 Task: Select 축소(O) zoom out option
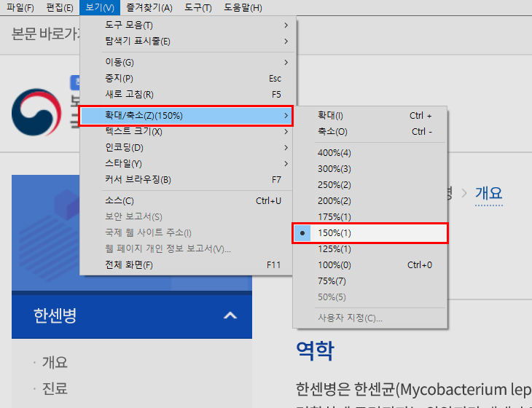click(x=332, y=132)
